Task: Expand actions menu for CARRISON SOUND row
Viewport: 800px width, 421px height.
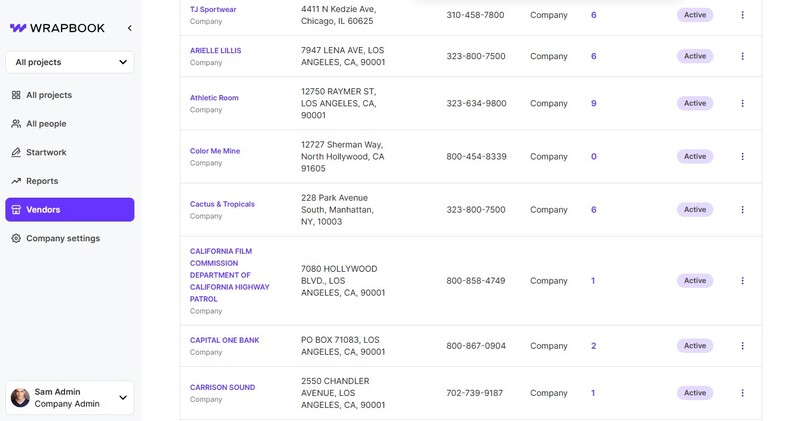Action: (x=742, y=393)
